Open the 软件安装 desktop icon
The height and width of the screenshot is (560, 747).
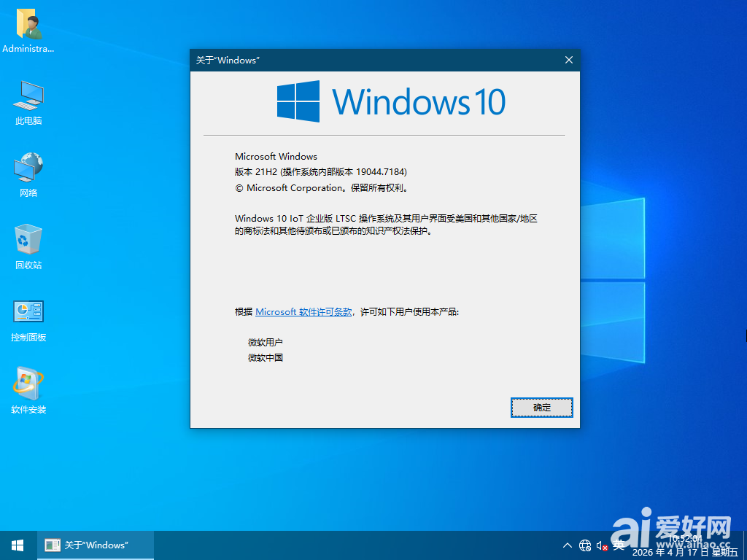click(x=28, y=391)
